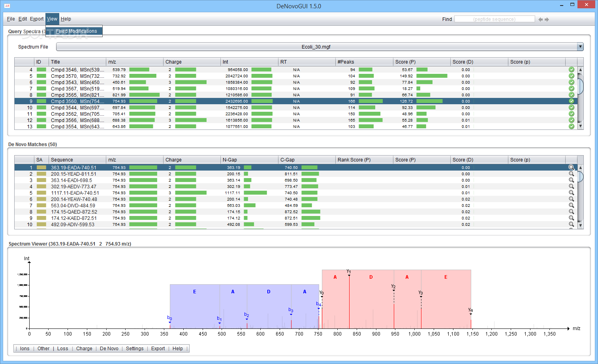
Task: Click the peptide sequence Find field
Action: 495,19
